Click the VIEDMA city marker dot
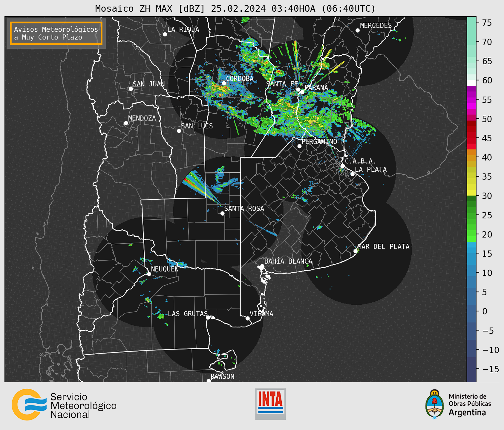Image resolution: width=504 pixels, height=430 pixels. tap(248, 318)
